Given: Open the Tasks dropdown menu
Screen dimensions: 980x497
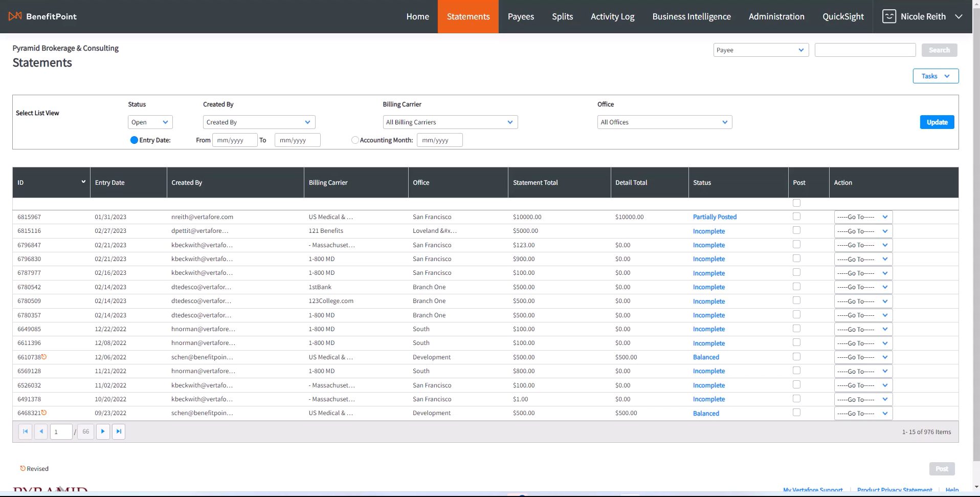Looking at the screenshot, I should [935, 76].
